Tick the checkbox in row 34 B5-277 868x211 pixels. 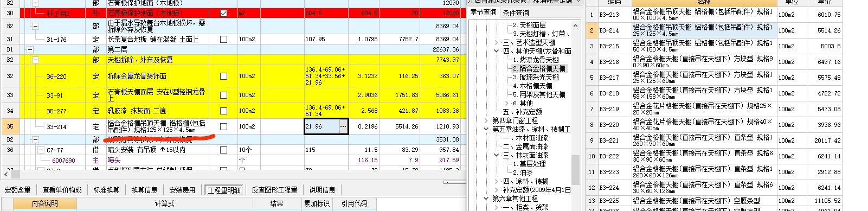tap(223, 111)
